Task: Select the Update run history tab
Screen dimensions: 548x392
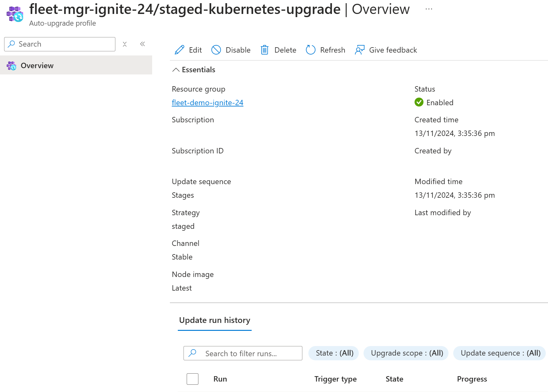Action: tap(215, 320)
